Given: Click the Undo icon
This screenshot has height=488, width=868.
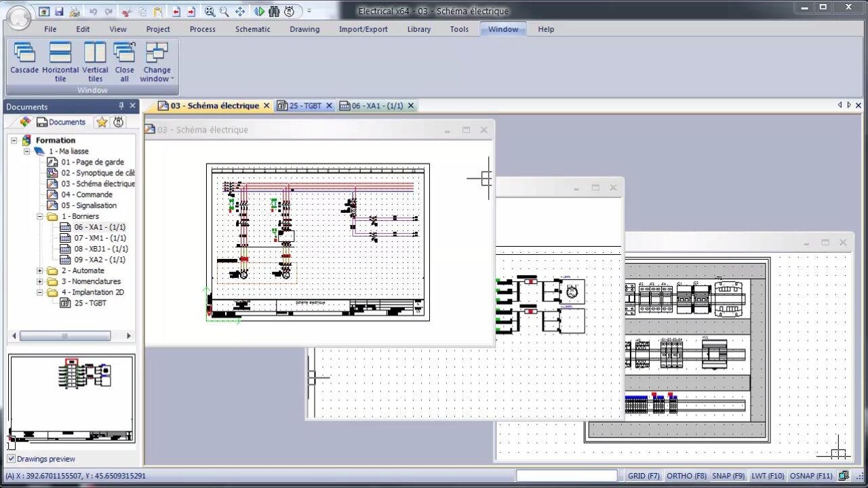Looking at the screenshot, I should pos(94,12).
